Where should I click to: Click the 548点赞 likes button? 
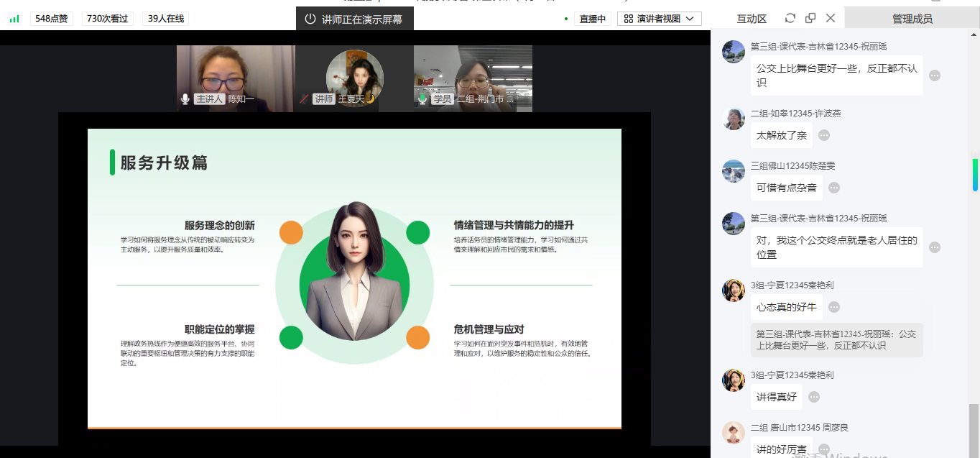tap(52, 19)
